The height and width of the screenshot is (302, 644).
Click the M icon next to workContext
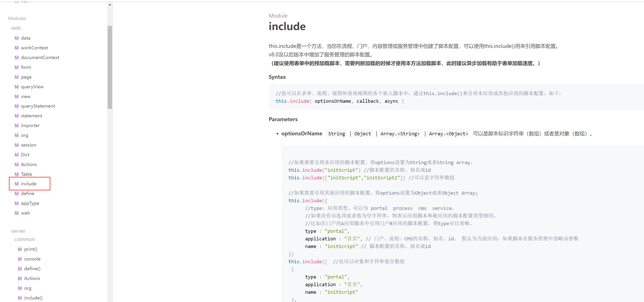(x=16, y=48)
